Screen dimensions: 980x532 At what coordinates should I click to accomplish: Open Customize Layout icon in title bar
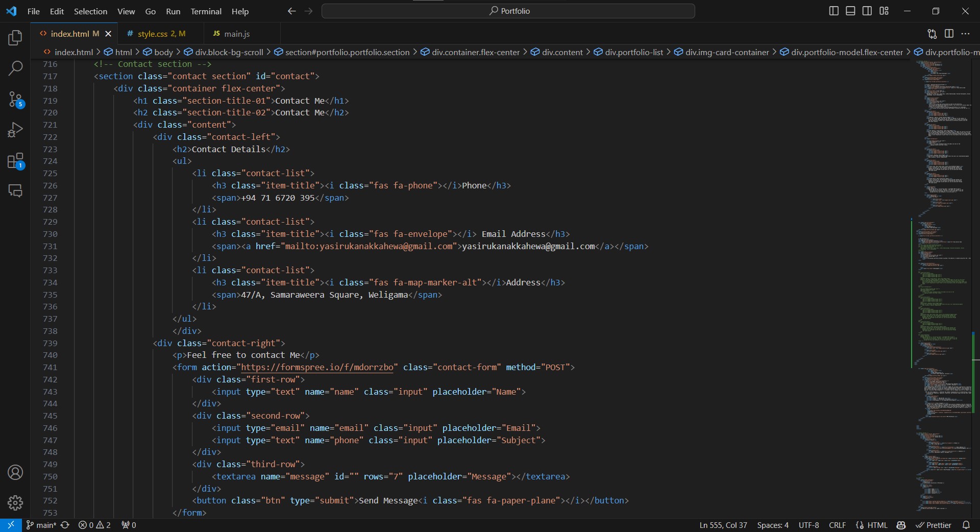[x=884, y=11]
